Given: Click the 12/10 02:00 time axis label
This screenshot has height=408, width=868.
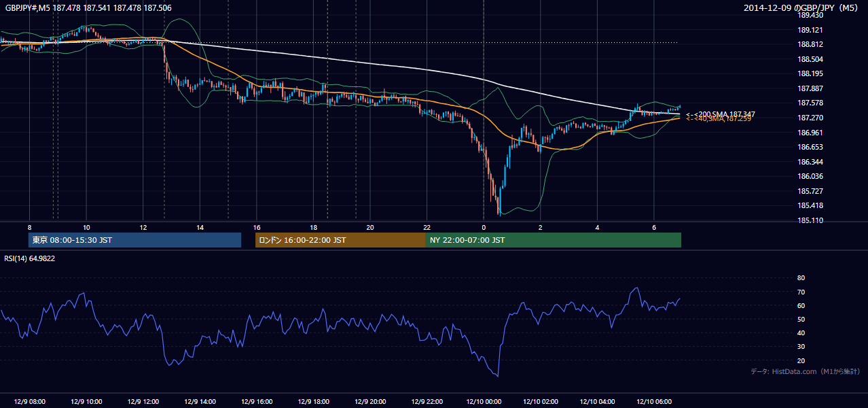Looking at the screenshot, I should (541, 402).
